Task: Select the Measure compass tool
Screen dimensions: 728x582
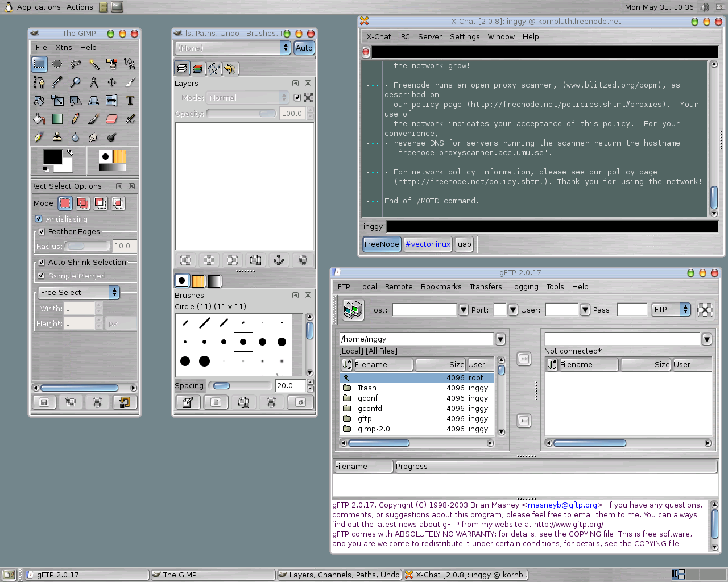Action: (93, 82)
